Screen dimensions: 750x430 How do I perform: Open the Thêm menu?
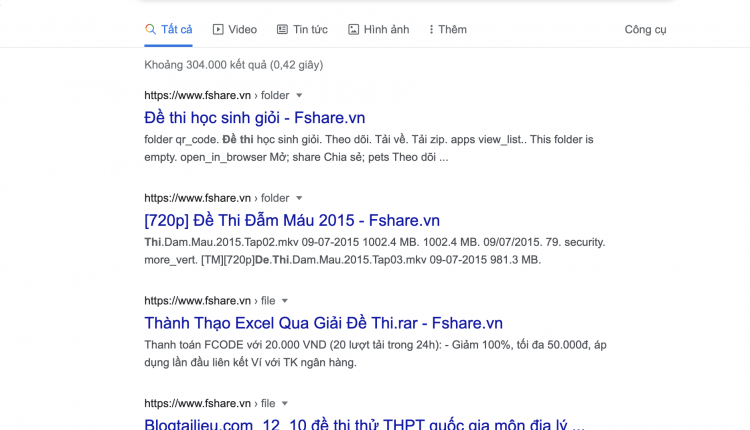tap(448, 30)
